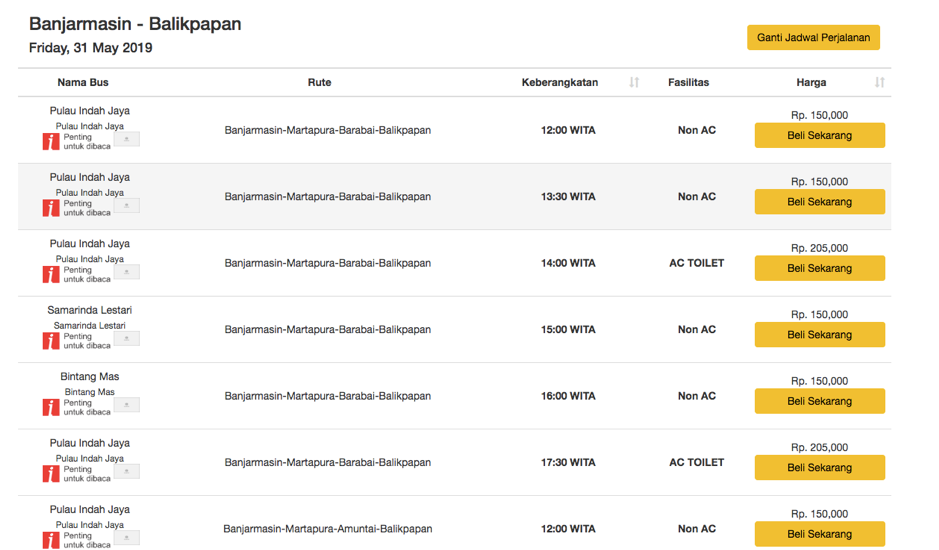
Task: Sort by Harga using sort arrows
Action: (x=879, y=82)
